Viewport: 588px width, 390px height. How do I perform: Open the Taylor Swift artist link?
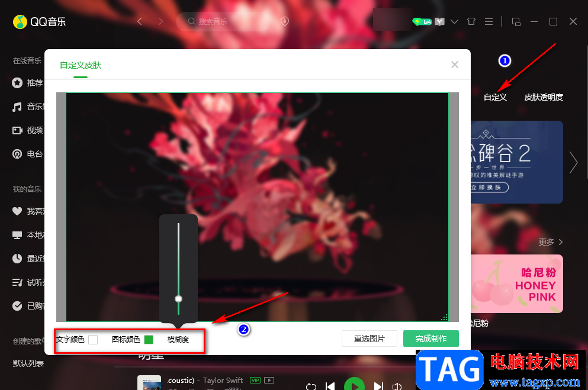point(223,381)
